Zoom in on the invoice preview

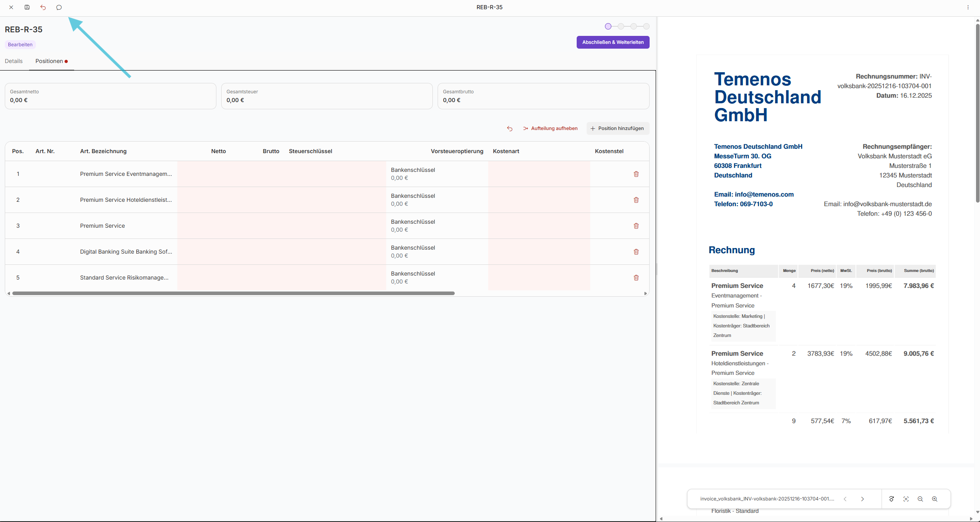coord(935,499)
